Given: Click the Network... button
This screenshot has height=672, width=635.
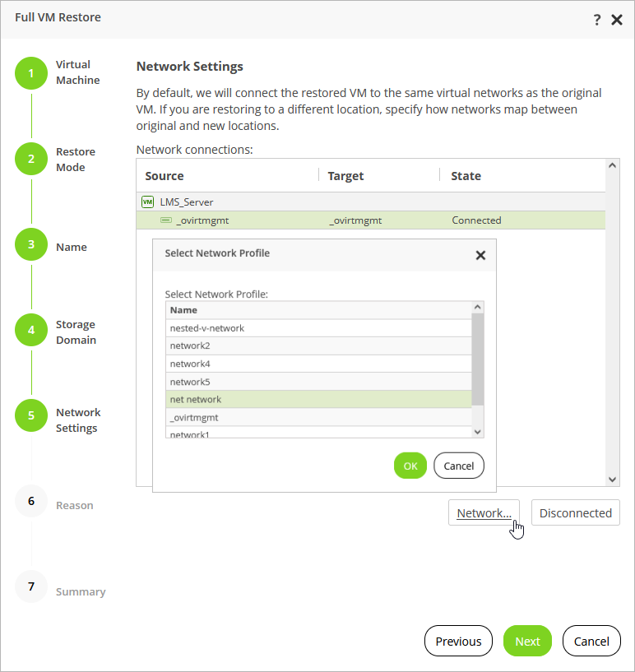Looking at the screenshot, I should tap(484, 513).
